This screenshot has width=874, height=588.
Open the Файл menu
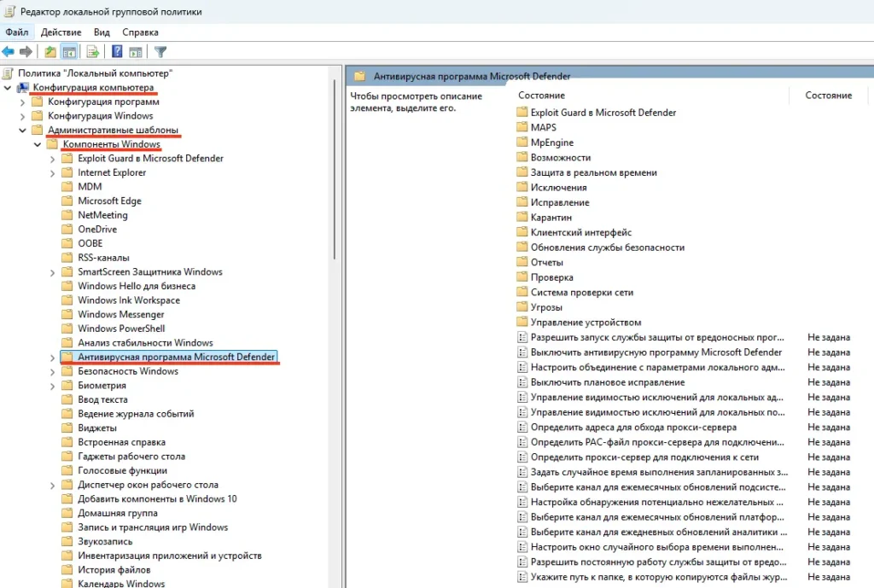pyautogui.click(x=17, y=32)
